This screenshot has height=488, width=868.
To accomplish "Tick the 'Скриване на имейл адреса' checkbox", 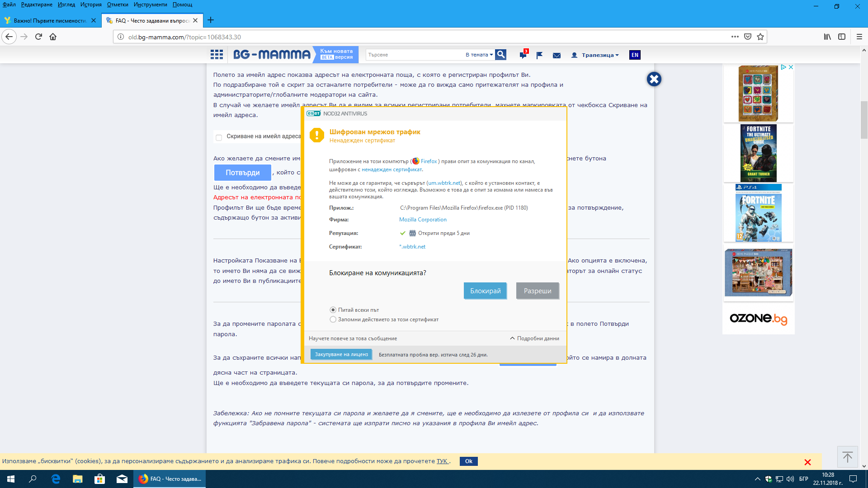I will (219, 137).
